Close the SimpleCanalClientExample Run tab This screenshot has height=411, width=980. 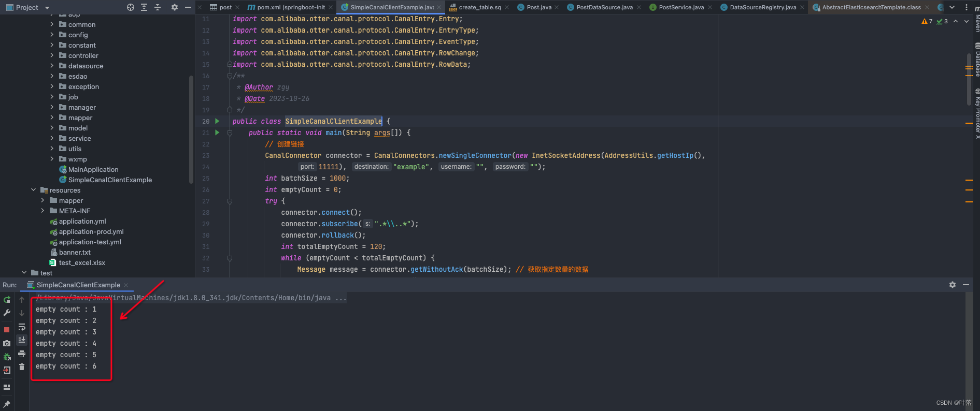pos(126,285)
